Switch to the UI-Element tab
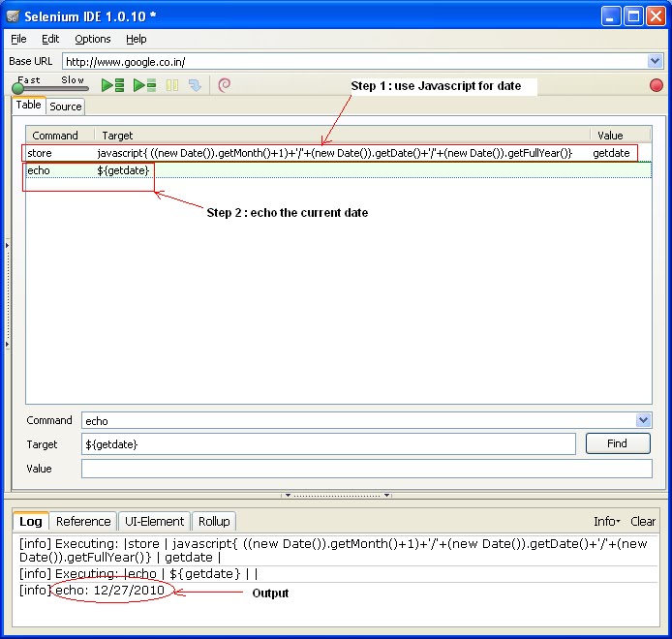Image resolution: width=672 pixels, height=639 pixels. (154, 521)
